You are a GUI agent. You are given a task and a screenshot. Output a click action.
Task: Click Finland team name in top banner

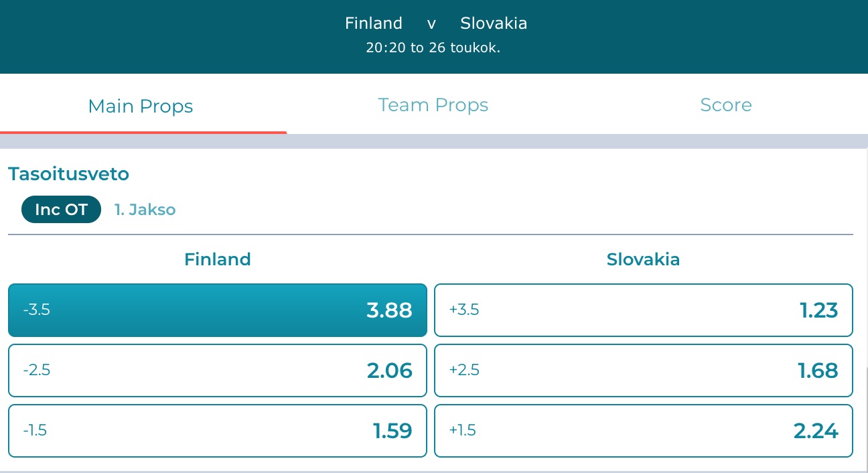374,23
